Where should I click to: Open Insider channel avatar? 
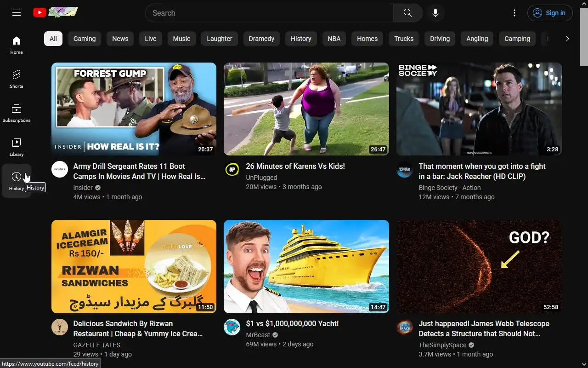click(x=60, y=169)
